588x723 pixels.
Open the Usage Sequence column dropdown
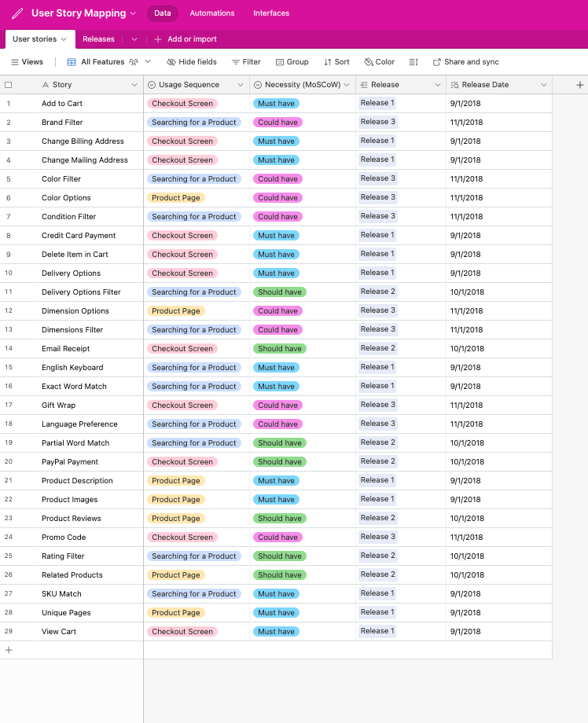[x=241, y=85]
